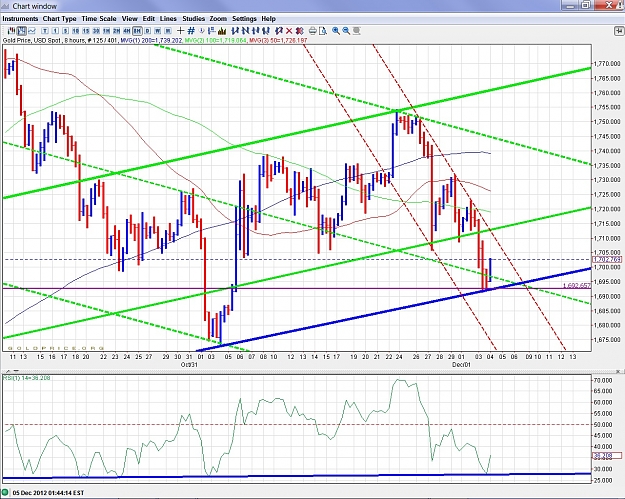Select the 4H time scale button
Image resolution: width=625 pixels, height=499 pixels.
pyautogui.click(x=127, y=31)
